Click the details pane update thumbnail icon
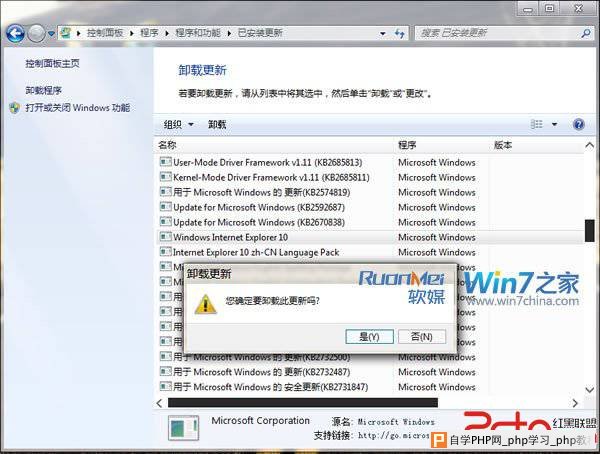 [184, 428]
